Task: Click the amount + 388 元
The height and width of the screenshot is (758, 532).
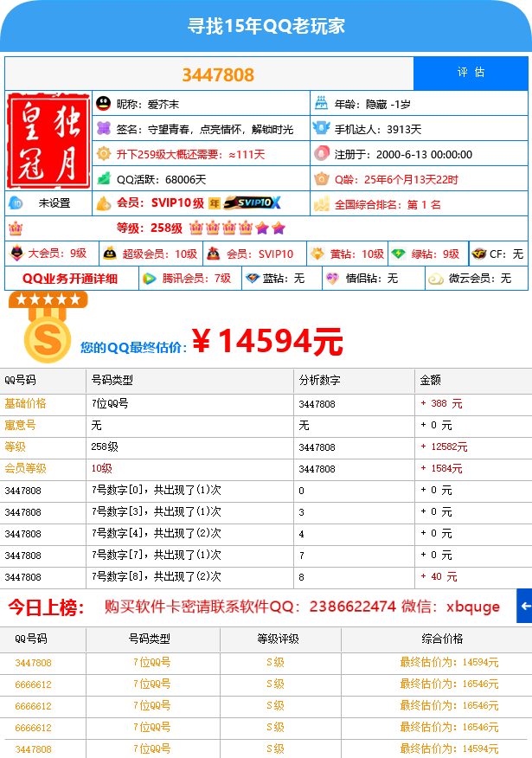Action: (442, 403)
